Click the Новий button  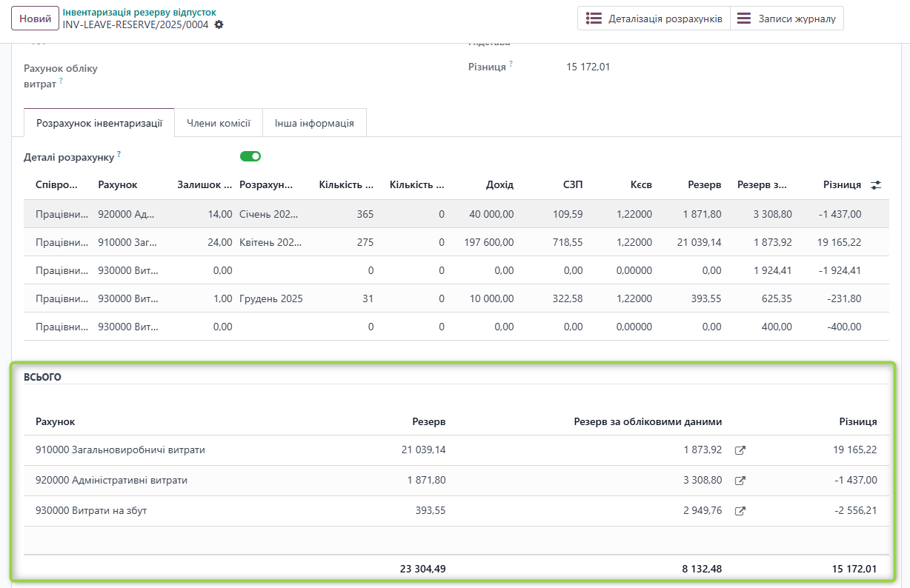coord(35,19)
